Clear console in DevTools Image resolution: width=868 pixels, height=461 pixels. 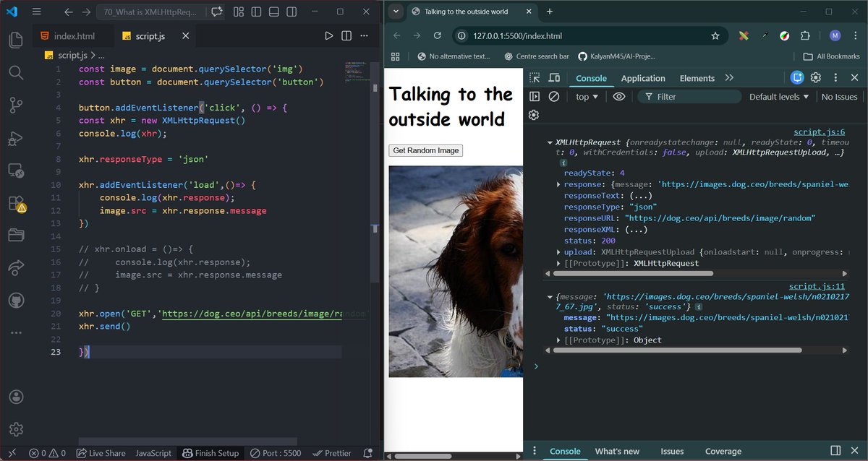point(554,96)
